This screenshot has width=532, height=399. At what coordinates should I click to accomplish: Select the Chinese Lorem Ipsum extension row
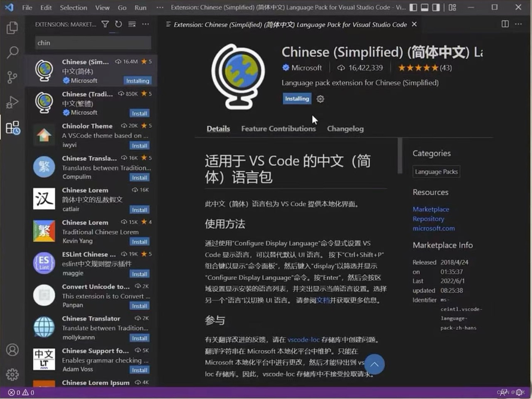click(91, 383)
